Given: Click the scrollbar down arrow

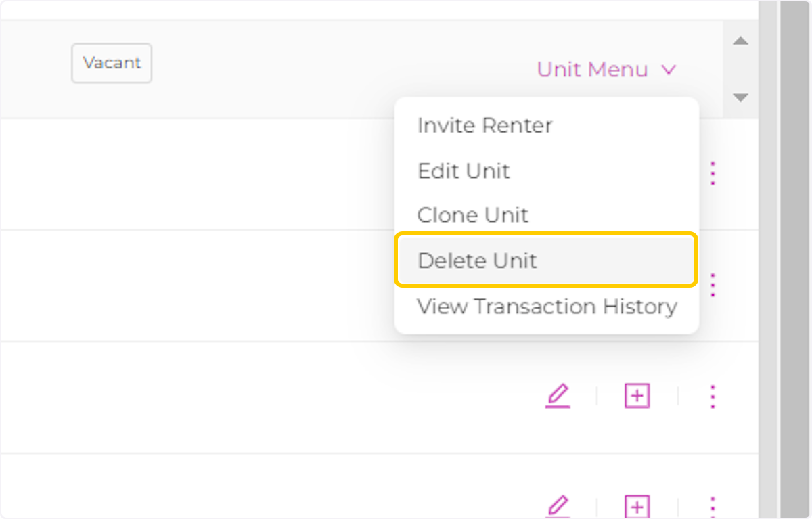Looking at the screenshot, I should click(740, 97).
